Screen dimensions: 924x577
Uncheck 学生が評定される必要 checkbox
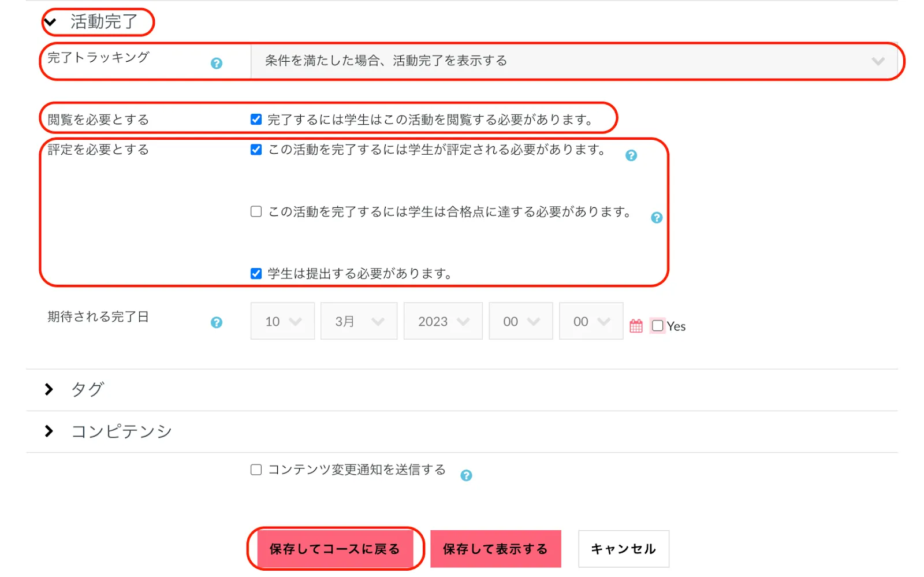click(x=256, y=150)
